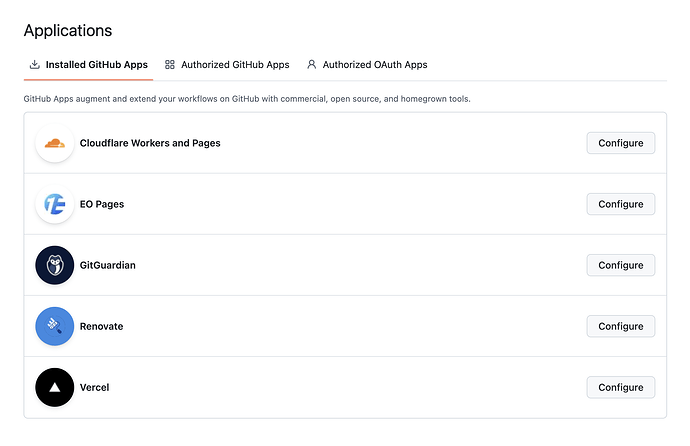Configure the Renovate app
This screenshot has width=690, height=446.
(620, 326)
